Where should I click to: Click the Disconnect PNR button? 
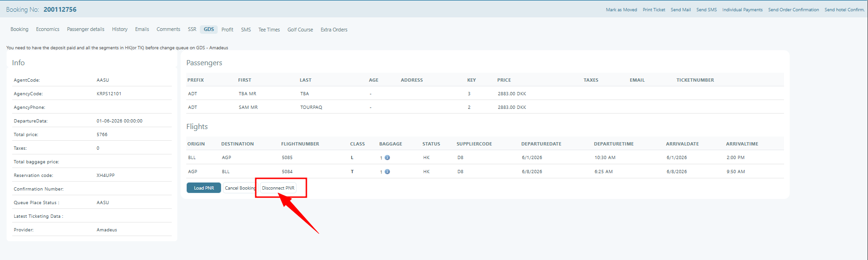point(278,188)
